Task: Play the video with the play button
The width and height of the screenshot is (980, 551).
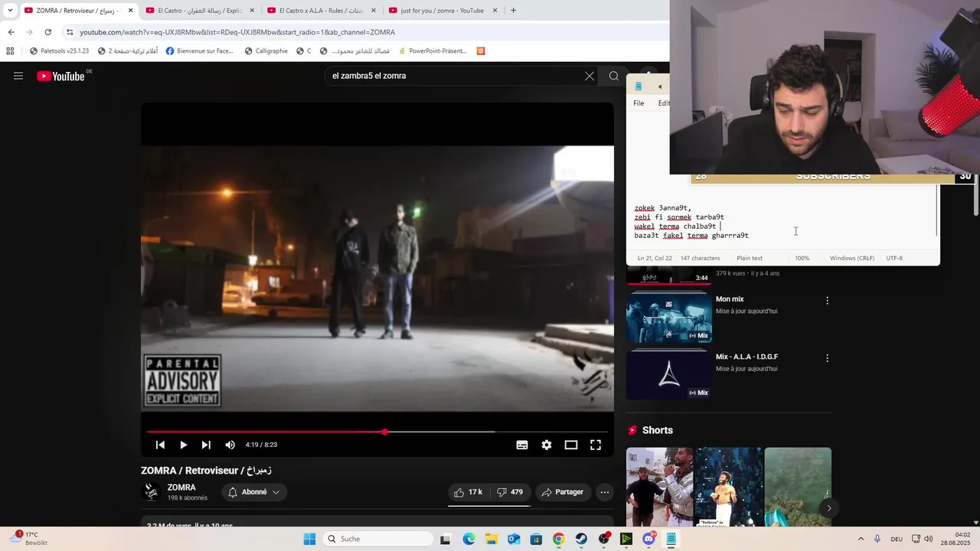Action: (183, 445)
